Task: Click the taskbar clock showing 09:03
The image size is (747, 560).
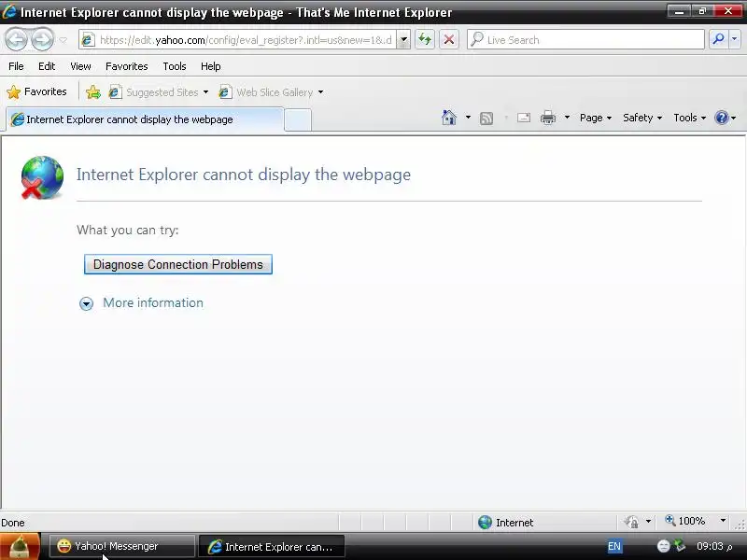Action: [714, 546]
